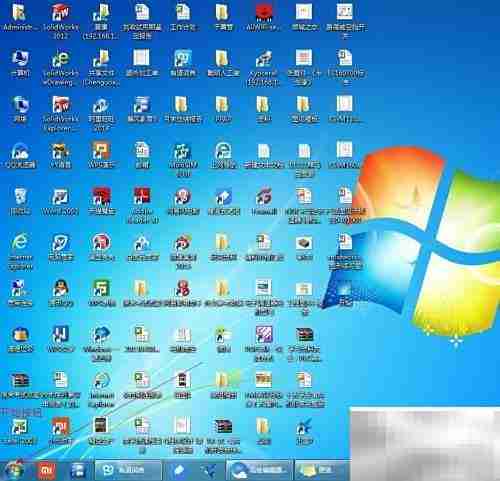500x481 pixels.
Task: Switch to the first open taskbar window
Action: tap(128, 470)
